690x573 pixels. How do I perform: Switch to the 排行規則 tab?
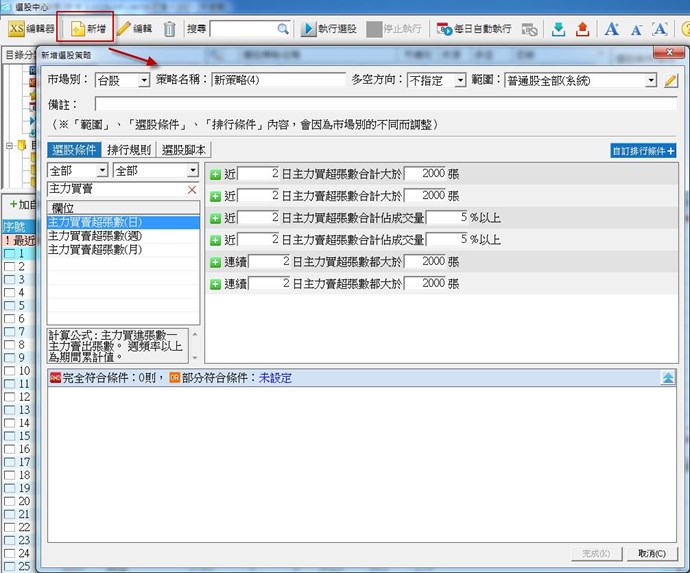pyautogui.click(x=129, y=150)
